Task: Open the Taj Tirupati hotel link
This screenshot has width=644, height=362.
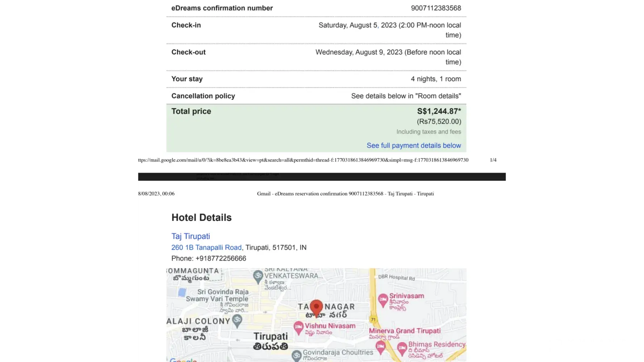Action: 191,236
